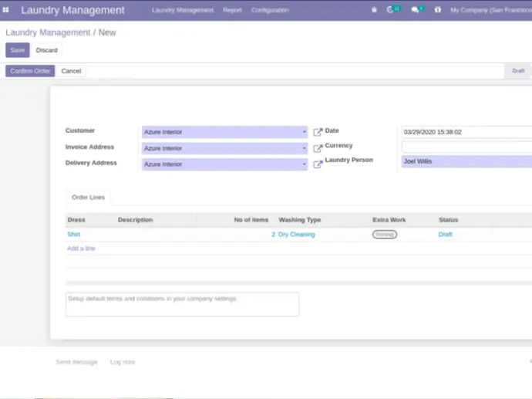Open Delivery Address external link icon
The image size is (532, 399).
click(318, 164)
